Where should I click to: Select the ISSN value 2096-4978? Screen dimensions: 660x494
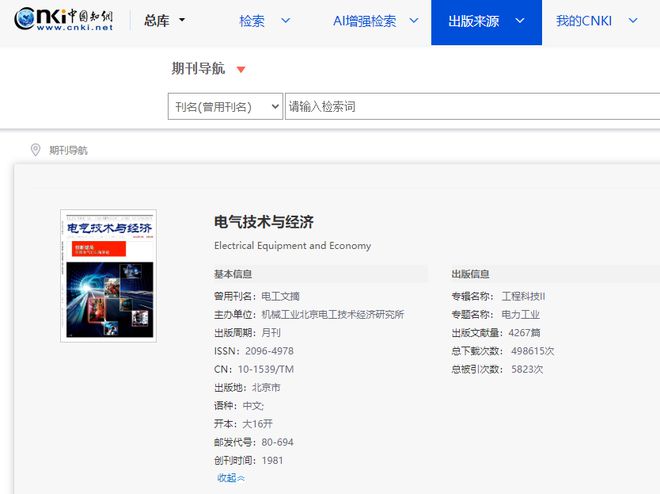pyautogui.click(x=269, y=351)
